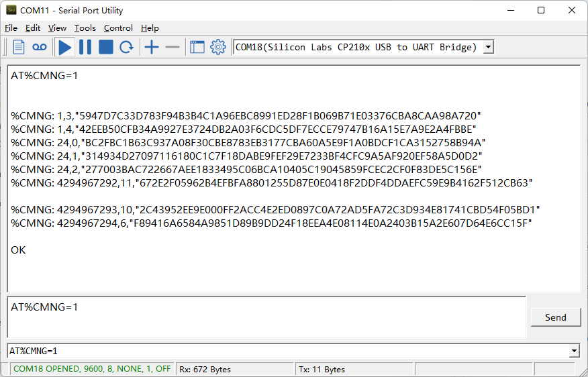Open the Edit menu
Screen dimensions: 588x377
point(33,28)
